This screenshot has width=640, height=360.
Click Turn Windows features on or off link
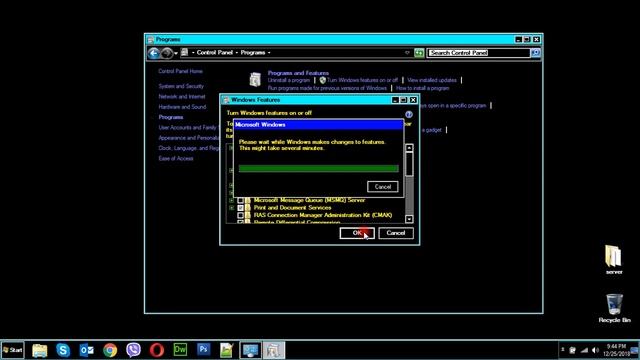(x=362, y=80)
